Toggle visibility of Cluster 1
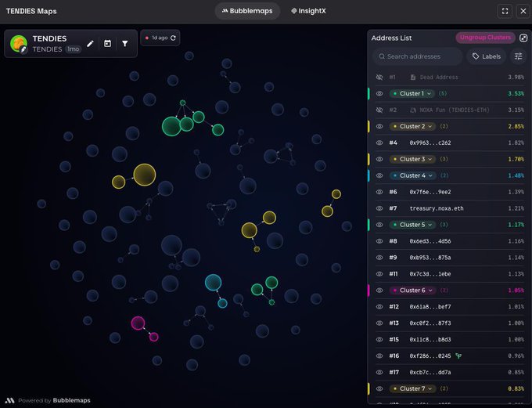532x408 pixels. [379, 93]
